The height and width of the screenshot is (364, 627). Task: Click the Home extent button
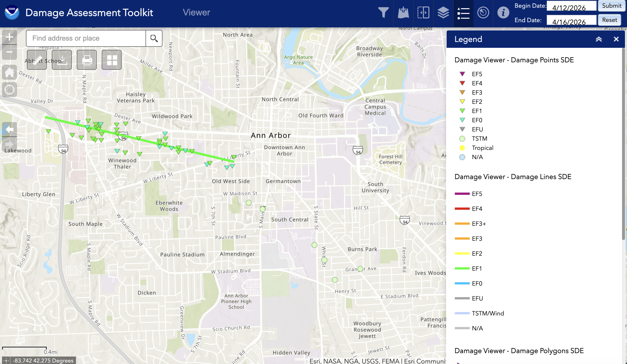pyautogui.click(x=9, y=72)
